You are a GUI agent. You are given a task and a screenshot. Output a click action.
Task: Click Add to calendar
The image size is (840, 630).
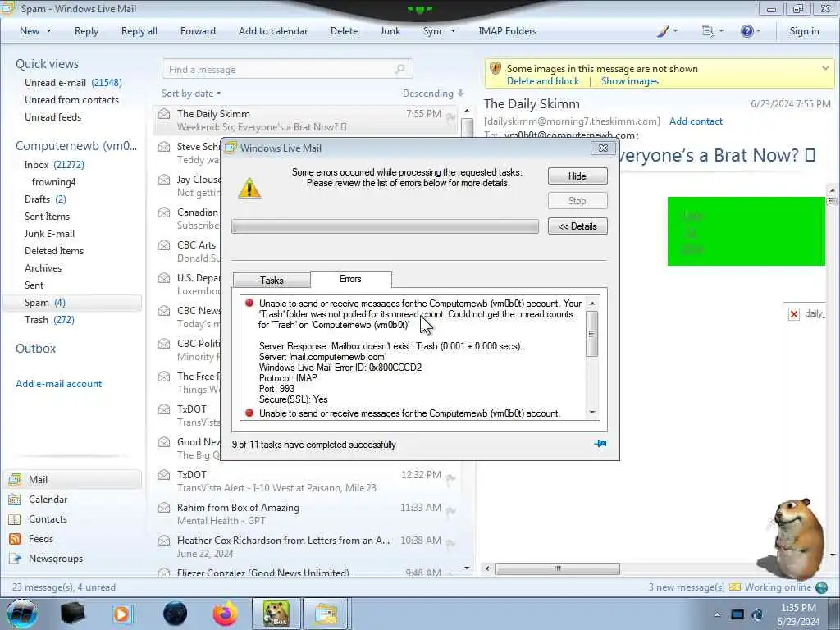point(273,31)
